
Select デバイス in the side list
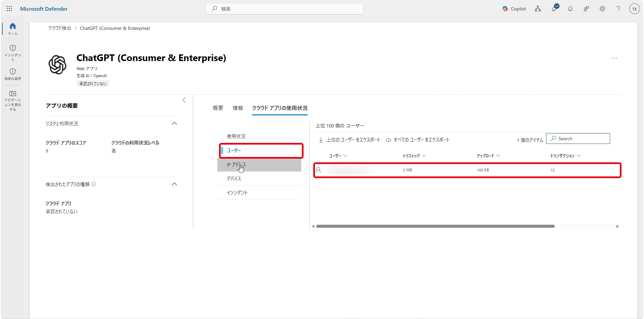[259, 179]
